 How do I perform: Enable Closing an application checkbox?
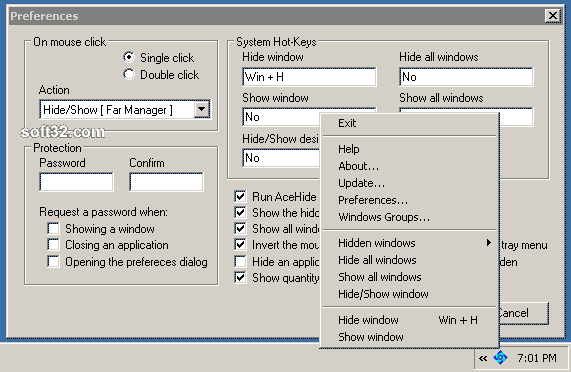click(53, 245)
